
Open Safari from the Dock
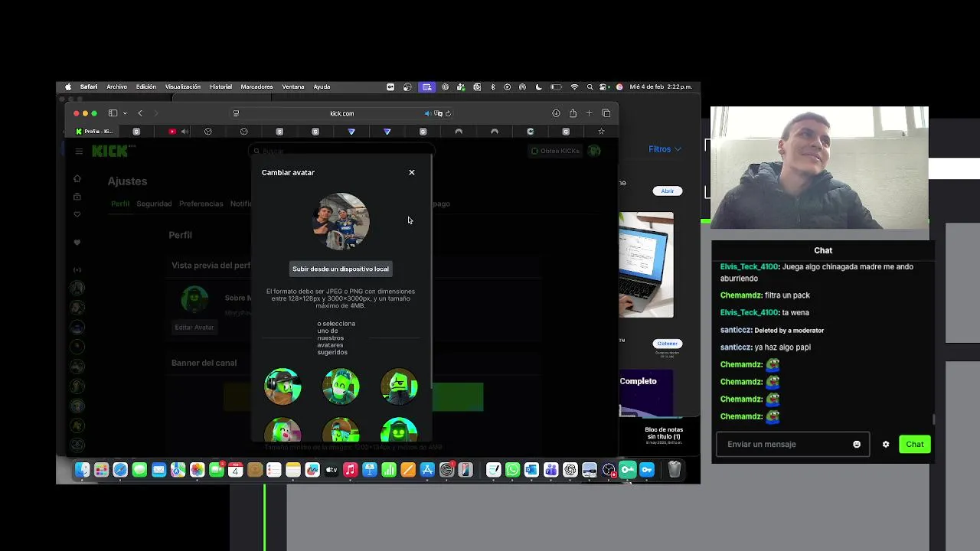coord(120,470)
